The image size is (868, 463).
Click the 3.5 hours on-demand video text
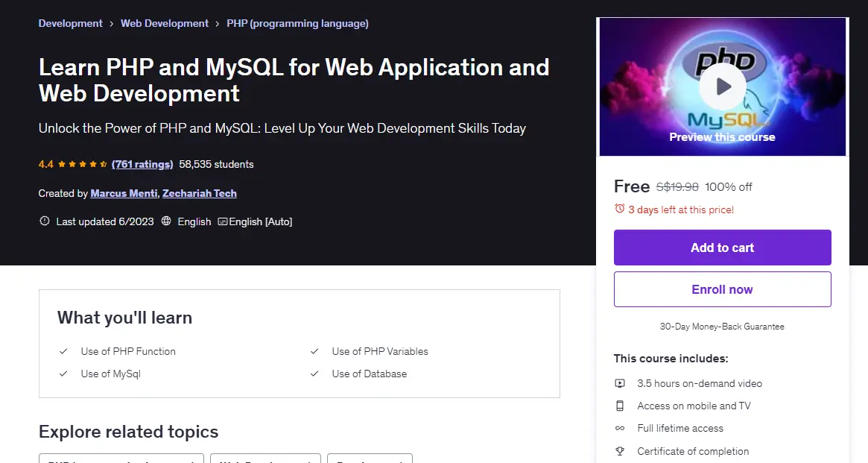tap(700, 383)
